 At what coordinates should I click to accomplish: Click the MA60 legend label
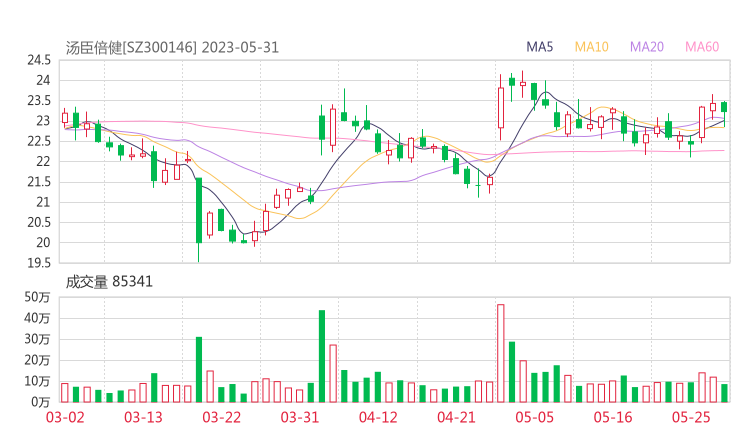[x=702, y=47]
